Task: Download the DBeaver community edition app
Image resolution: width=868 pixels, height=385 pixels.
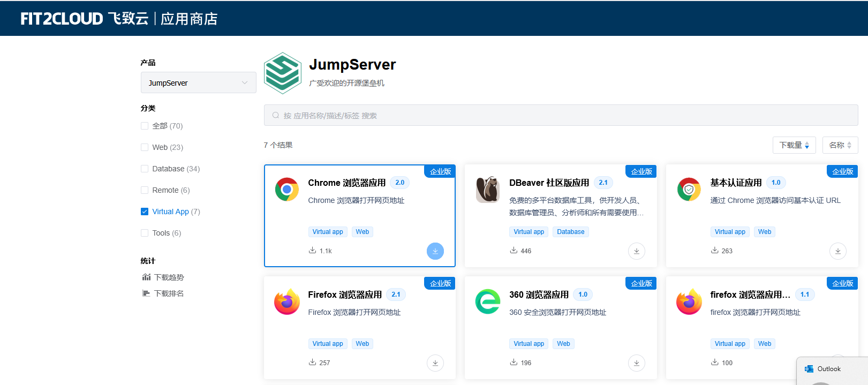Action: pyautogui.click(x=636, y=251)
